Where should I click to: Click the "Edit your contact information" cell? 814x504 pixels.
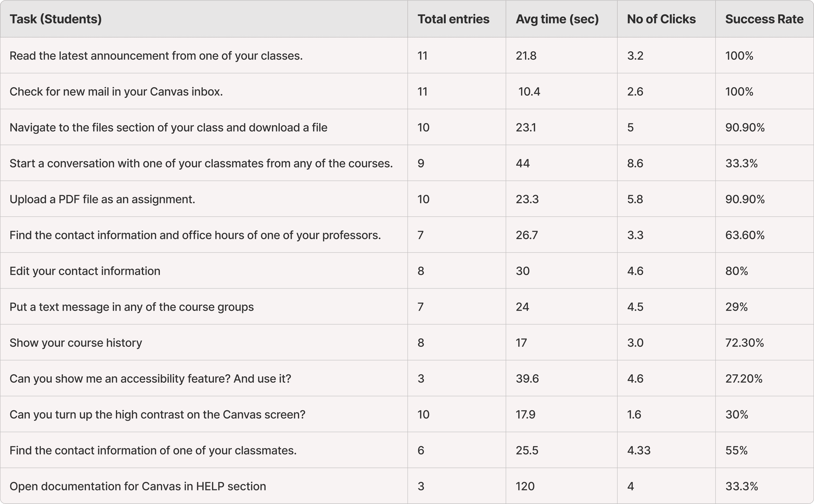[x=85, y=271]
